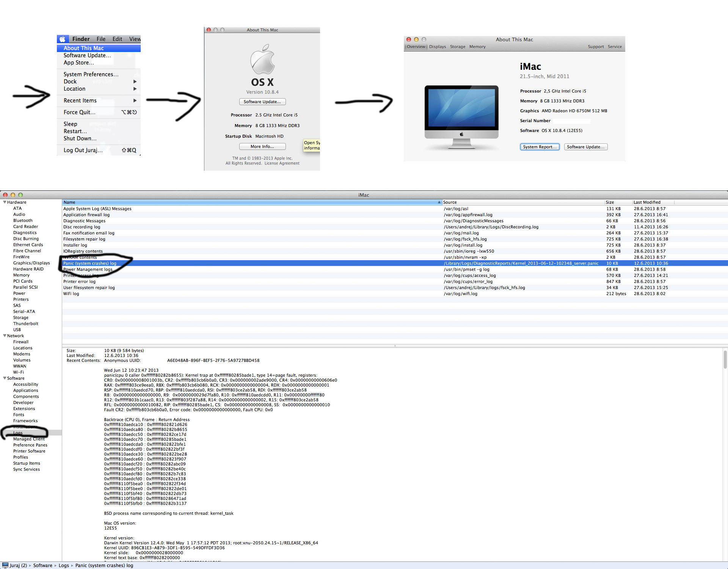
Task: Click the log details vertical scrollbar
Action: [725, 360]
